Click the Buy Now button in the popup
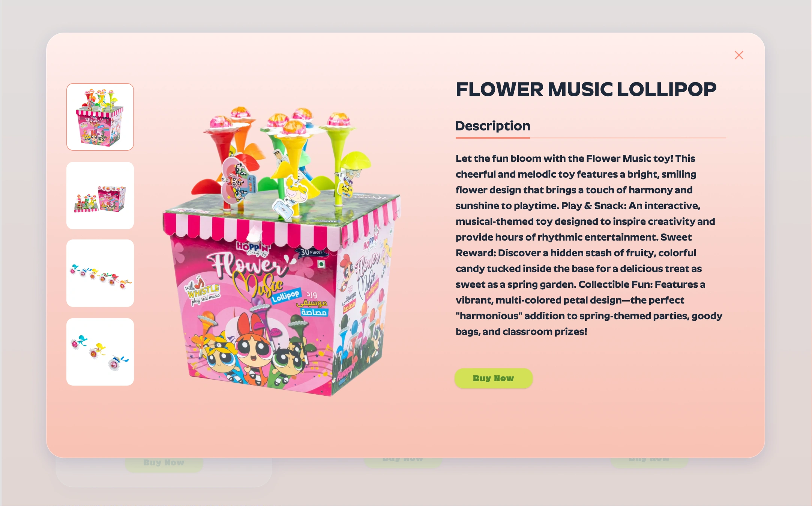The height and width of the screenshot is (510, 812). tap(493, 378)
